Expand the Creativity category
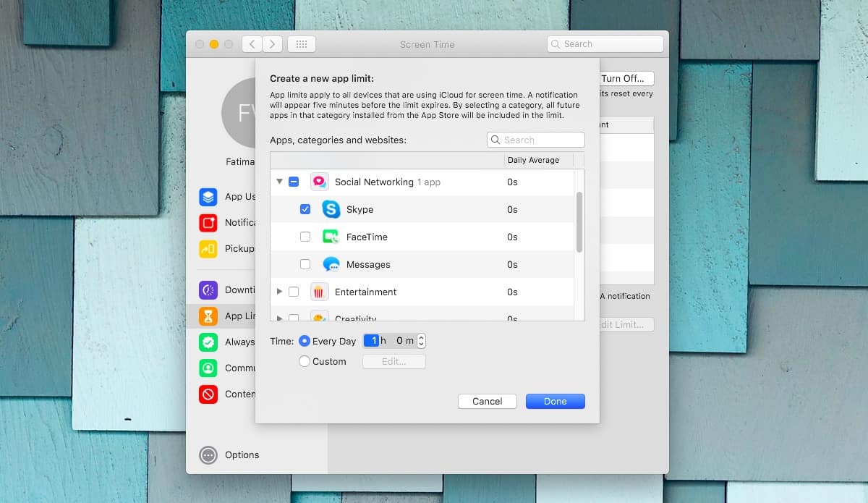This screenshot has width=868, height=503. pos(279,317)
